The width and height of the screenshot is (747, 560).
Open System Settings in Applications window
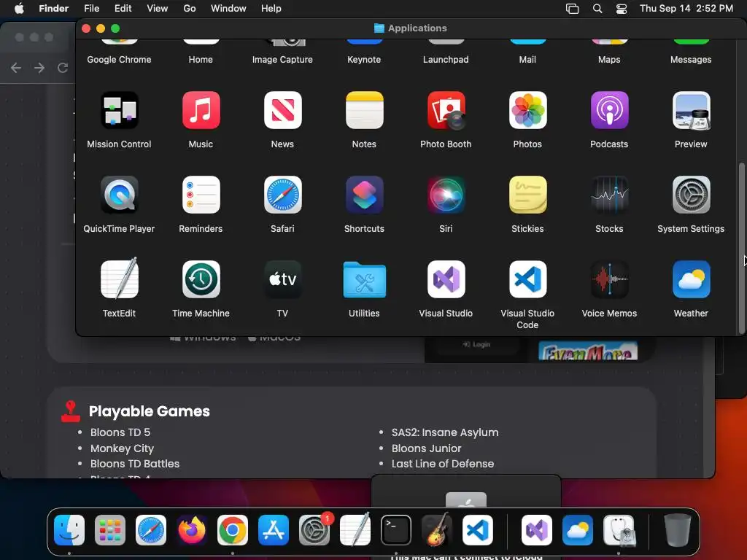pyautogui.click(x=692, y=195)
